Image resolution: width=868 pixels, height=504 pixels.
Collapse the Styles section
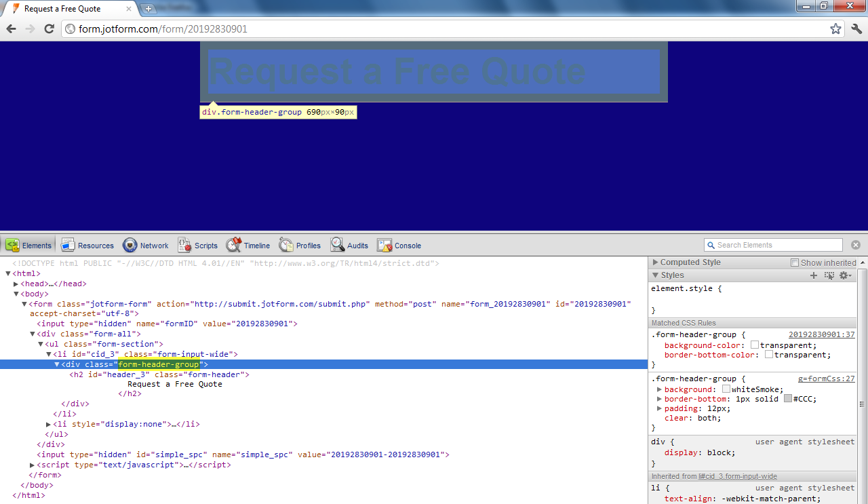[x=656, y=275]
